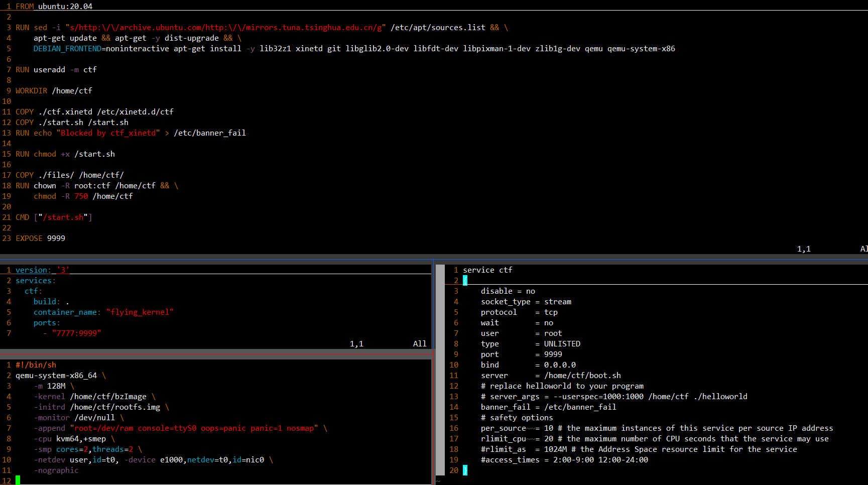This screenshot has width=868, height=485.
Task: Click the green cursor on script line 12
Action: (18, 480)
